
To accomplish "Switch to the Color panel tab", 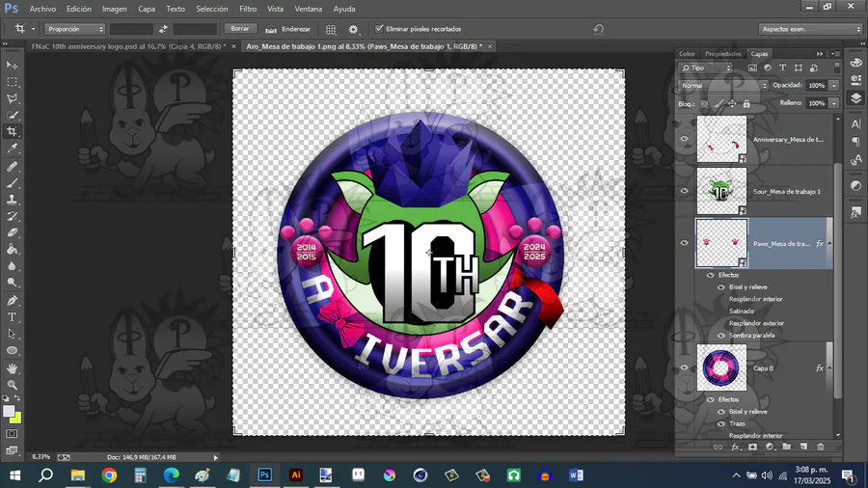I will [x=687, y=54].
